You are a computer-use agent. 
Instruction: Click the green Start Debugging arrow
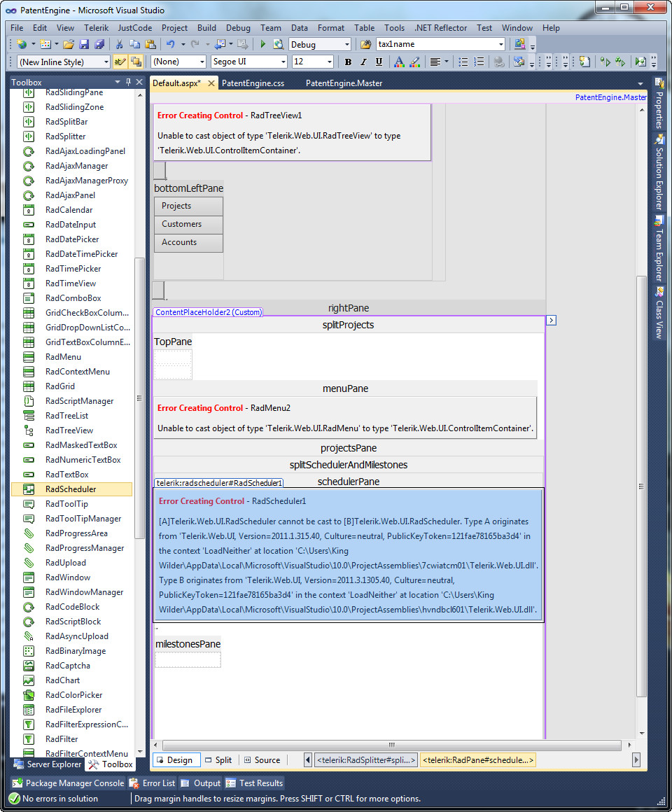click(263, 44)
